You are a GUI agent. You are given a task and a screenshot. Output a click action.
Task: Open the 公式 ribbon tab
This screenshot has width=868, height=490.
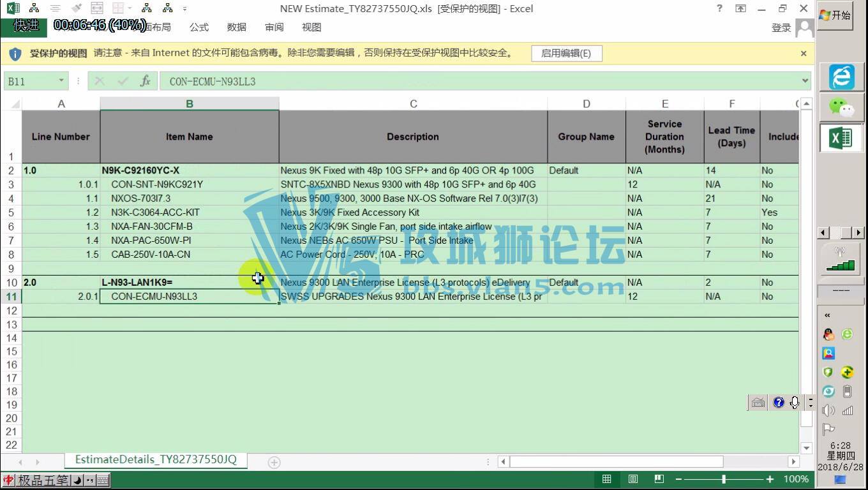[199, 27]
